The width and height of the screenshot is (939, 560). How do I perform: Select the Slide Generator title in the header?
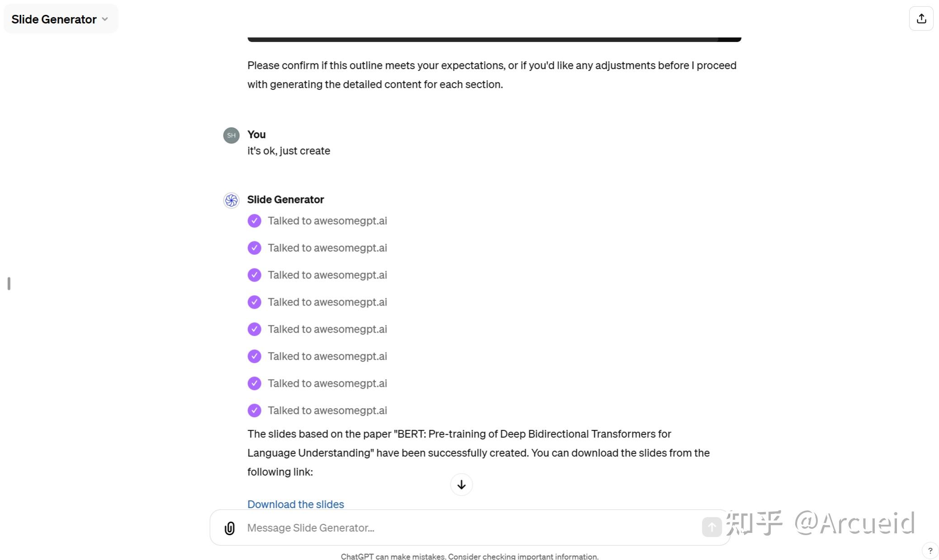coord(54,19)
